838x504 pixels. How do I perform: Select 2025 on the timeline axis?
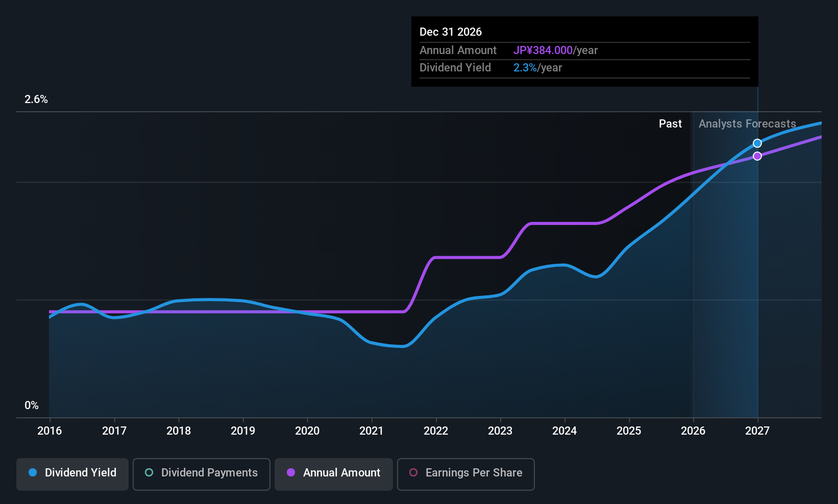coord(629,431)
